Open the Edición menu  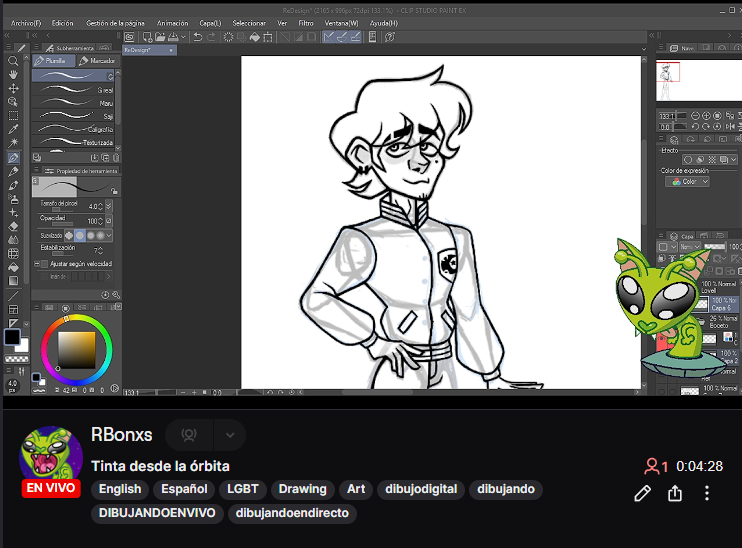(62, 23)
